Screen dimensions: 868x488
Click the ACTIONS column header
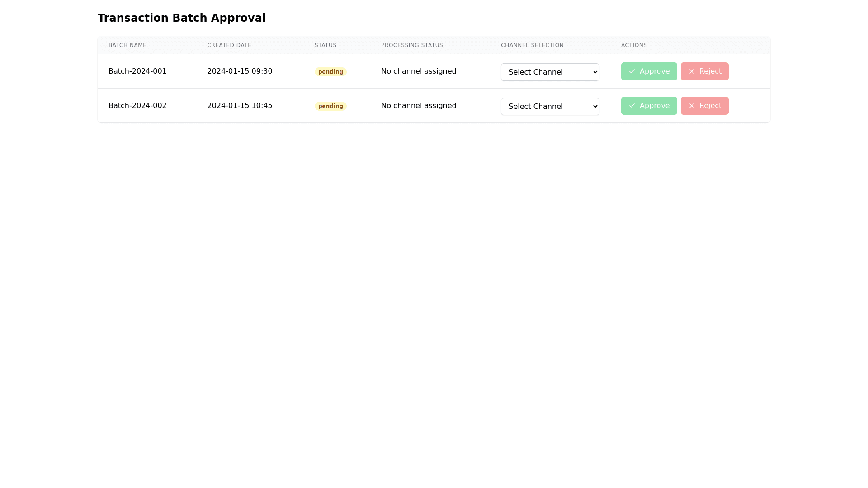pos(634,45)
